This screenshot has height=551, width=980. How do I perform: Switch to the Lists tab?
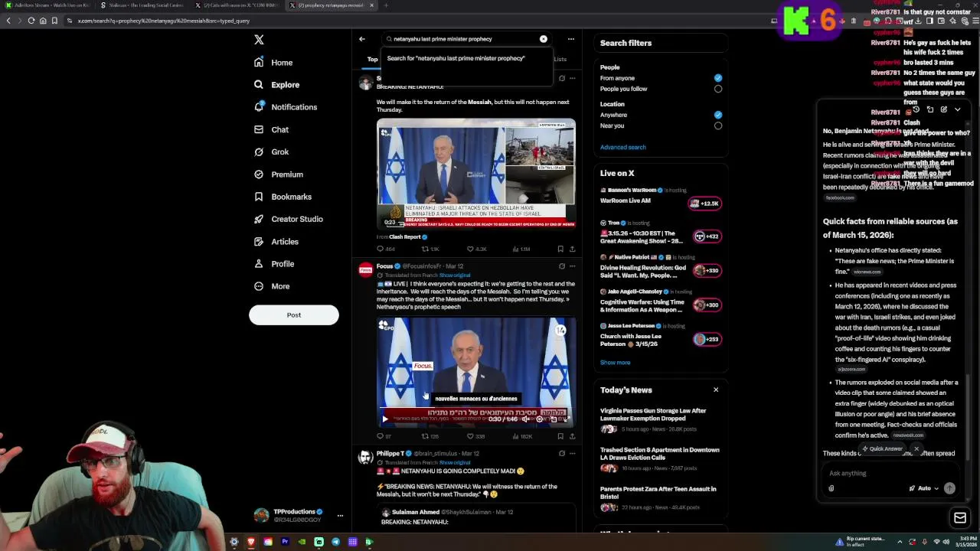(560, 59)
